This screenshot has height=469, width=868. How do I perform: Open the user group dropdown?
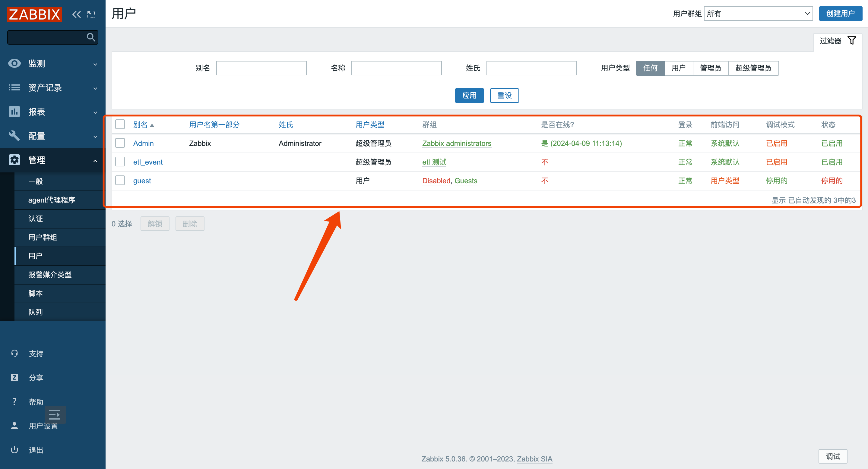[758, 14]
